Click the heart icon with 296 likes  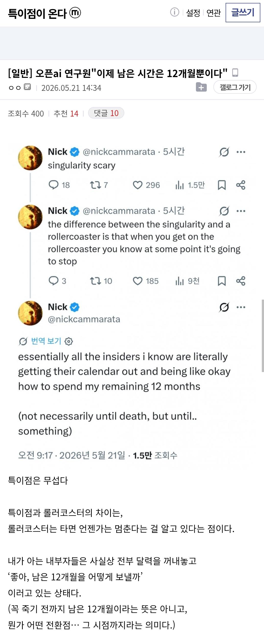pyautogui.click(x=138, y=185)
